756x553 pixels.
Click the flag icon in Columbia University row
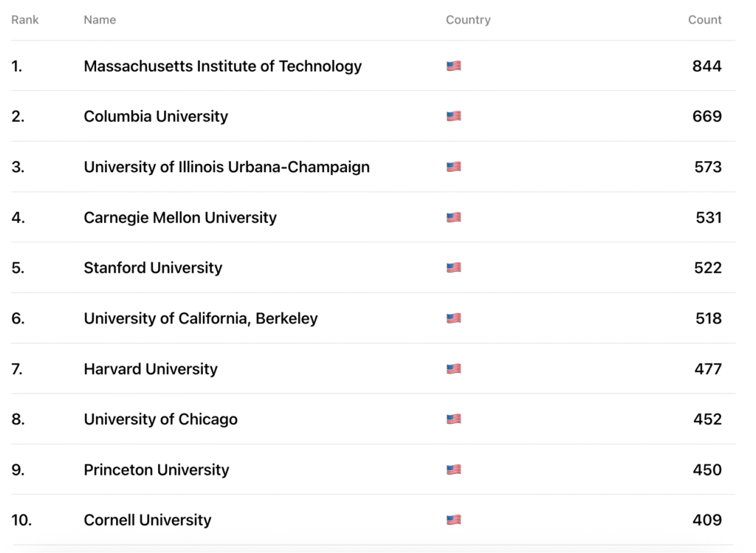(453, 116)
